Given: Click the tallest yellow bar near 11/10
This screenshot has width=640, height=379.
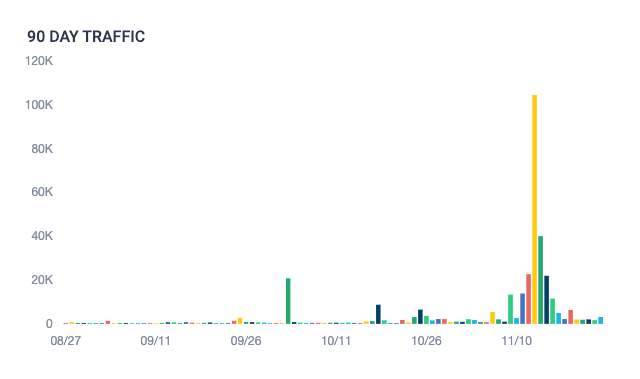Looking at the screenshot, I should tap(534, 209).
